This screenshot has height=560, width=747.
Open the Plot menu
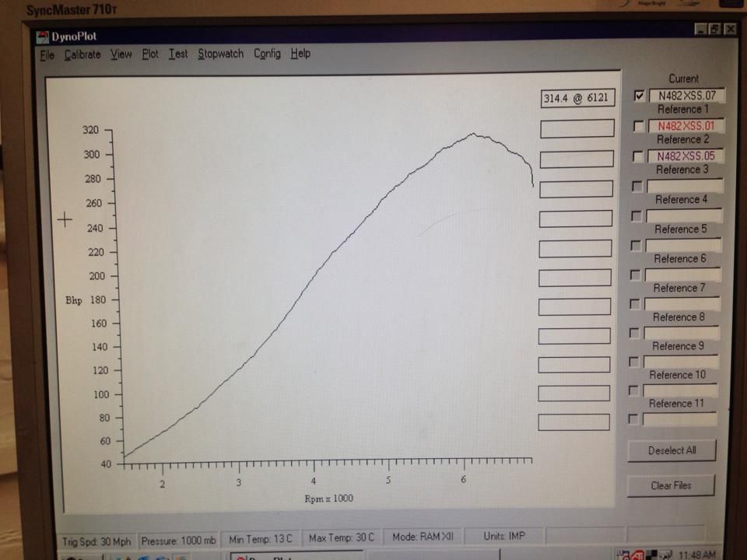[x=149, y=54]
